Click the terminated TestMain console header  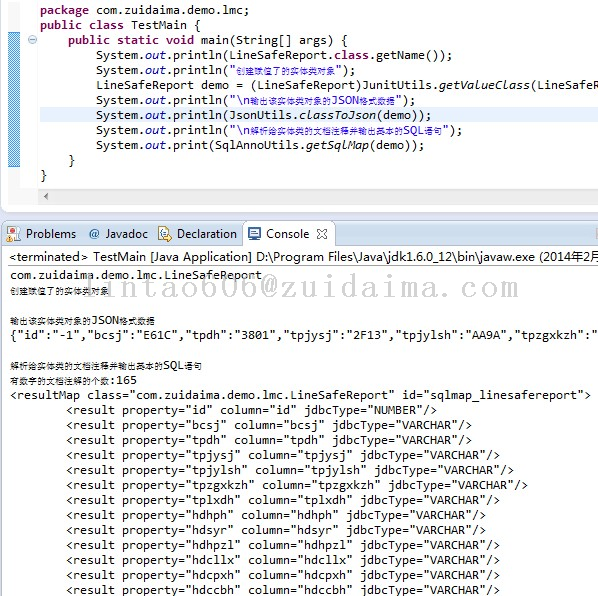pyautogui.click(x=304, y=257)
